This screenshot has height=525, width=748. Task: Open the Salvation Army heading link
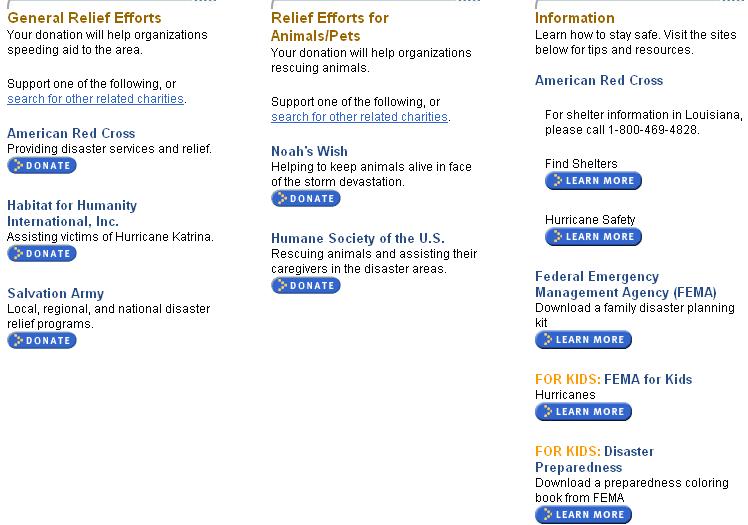point(55,293)
